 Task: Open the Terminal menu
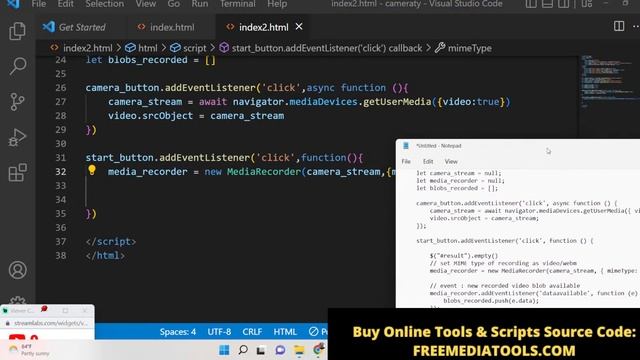(x=238, y=4)
